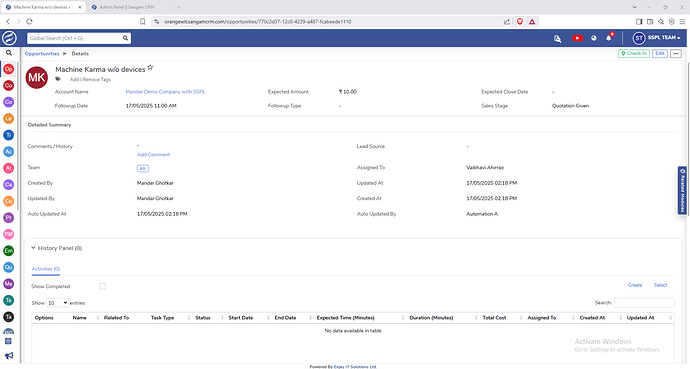The image size is (690, 369).
Task: Sort table by Start Date column
Action: [x=241, y=318]
